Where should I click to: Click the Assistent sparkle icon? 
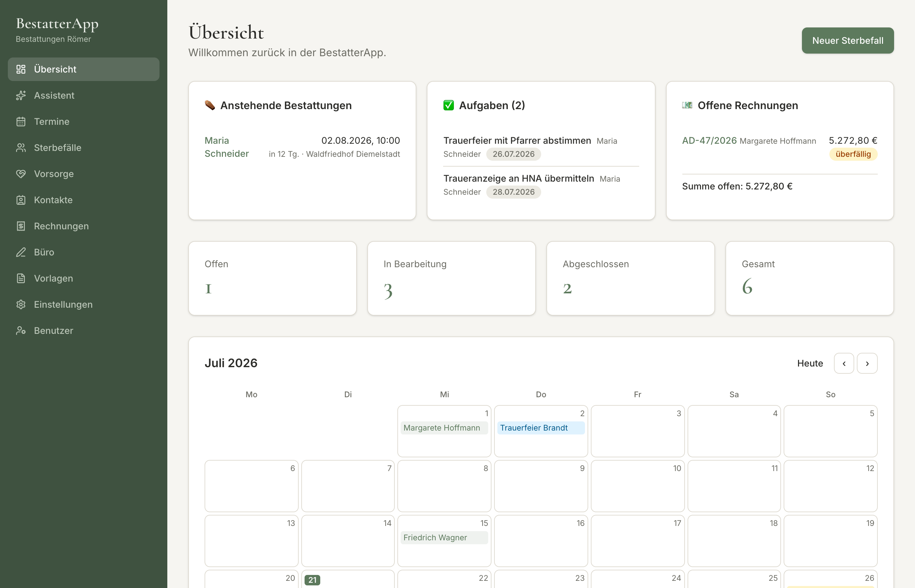(21, 95)
